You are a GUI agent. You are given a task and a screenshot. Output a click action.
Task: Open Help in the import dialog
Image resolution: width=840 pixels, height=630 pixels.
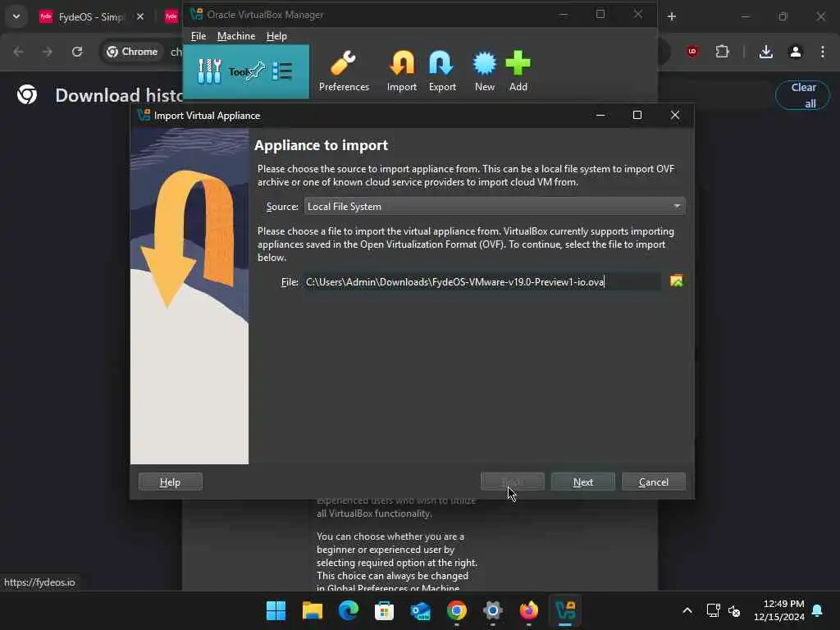click(x=171, y=482)
